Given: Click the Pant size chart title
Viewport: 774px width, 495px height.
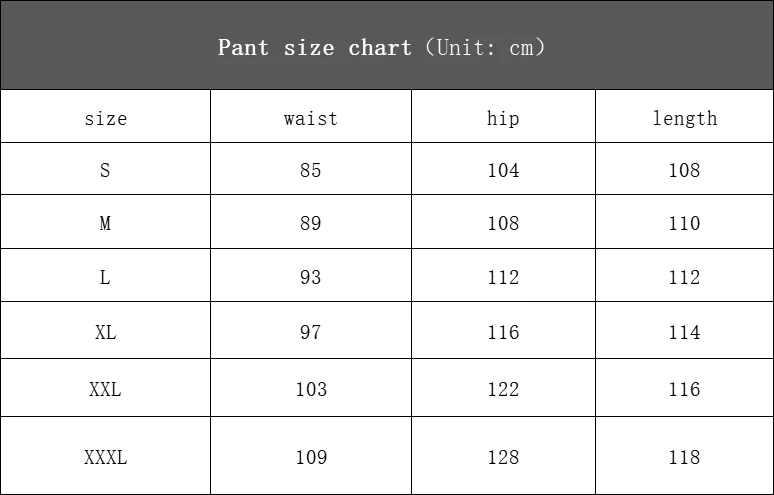Looking at the screenshot, I should pyautogui.click(x=381, y=48).
